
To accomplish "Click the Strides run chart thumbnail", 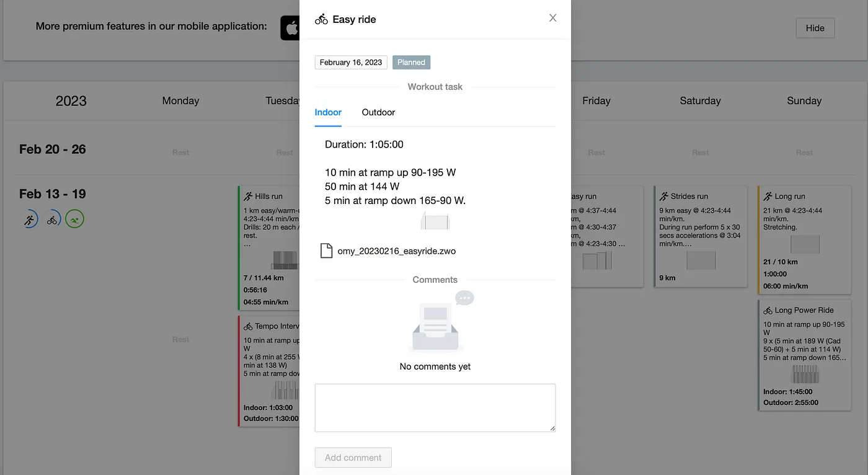I will click(701, 260).
